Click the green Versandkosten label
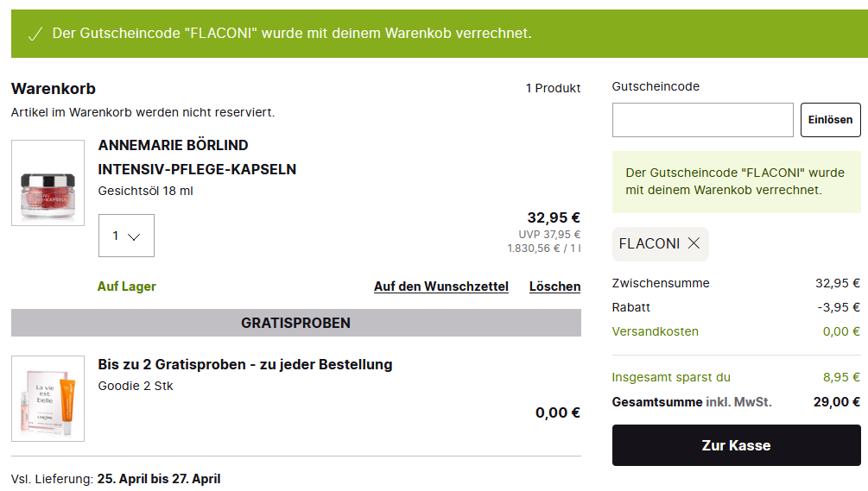This screenshot has height=491, width=868. 655,331
